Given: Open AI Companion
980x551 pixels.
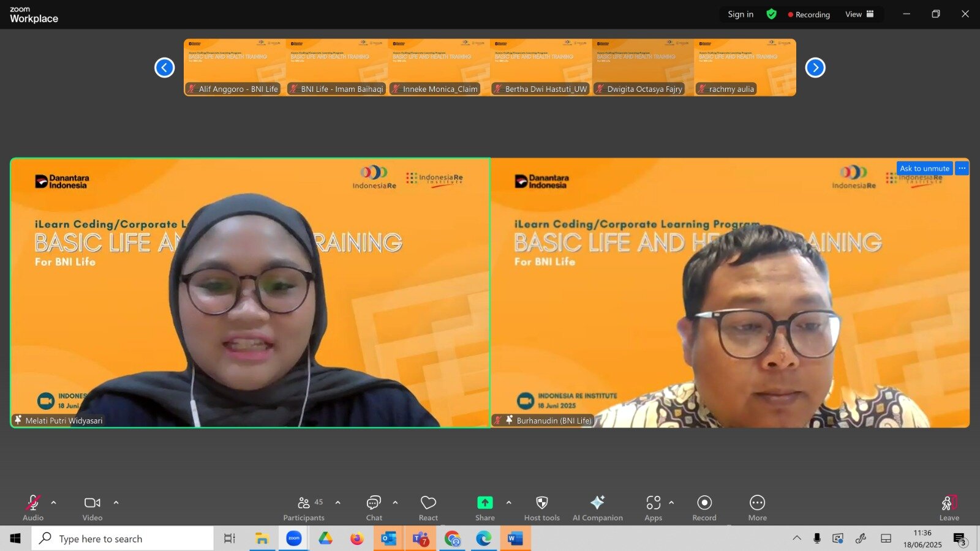Looking at the screenshot, I should pos(597,508).
